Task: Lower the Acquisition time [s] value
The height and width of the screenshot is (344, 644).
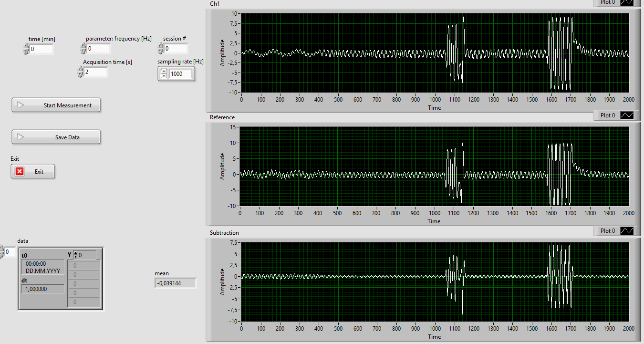Action: pyautogui.click(x=80, y=74)
